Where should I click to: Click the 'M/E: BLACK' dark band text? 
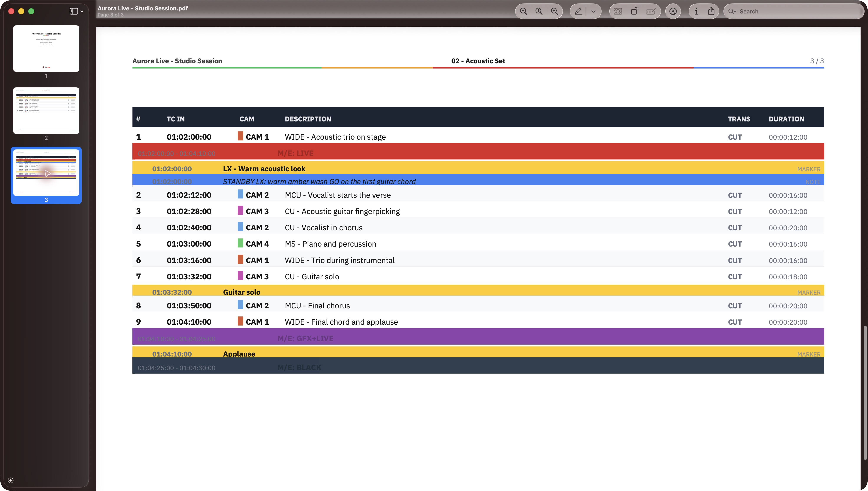point(299,368)
